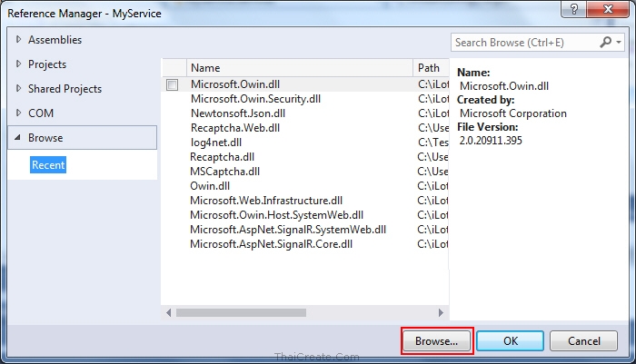Expand the COM category arrow

pyautogui.click(x=18, y=113)
